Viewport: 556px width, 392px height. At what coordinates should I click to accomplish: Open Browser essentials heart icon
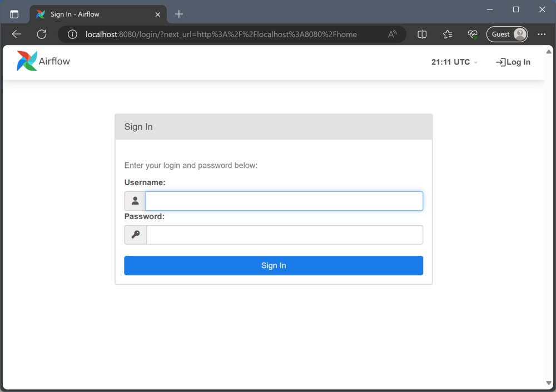[x=472, y=34]
